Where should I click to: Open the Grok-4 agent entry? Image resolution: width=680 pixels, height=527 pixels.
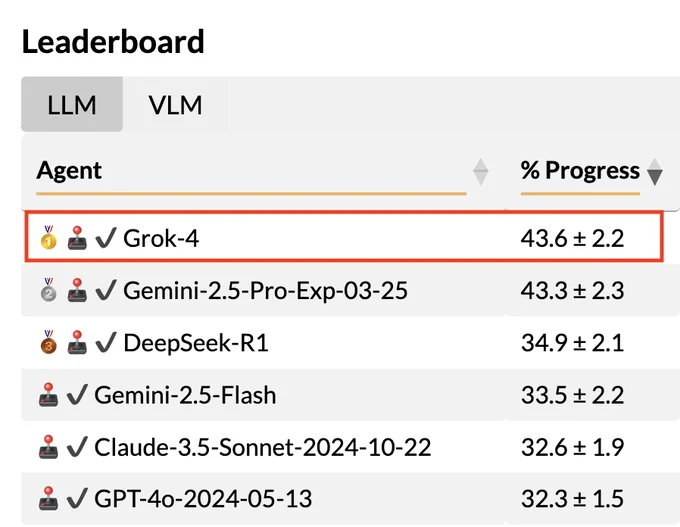pyautogui.click(x=161, y=238)
